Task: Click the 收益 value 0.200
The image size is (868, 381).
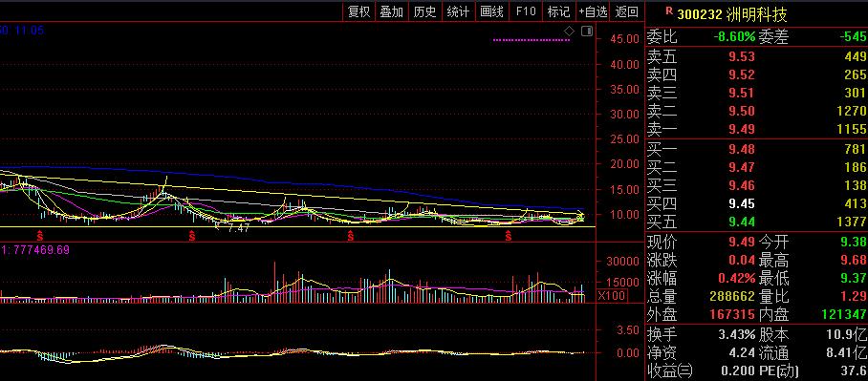Action: (738, 370)
